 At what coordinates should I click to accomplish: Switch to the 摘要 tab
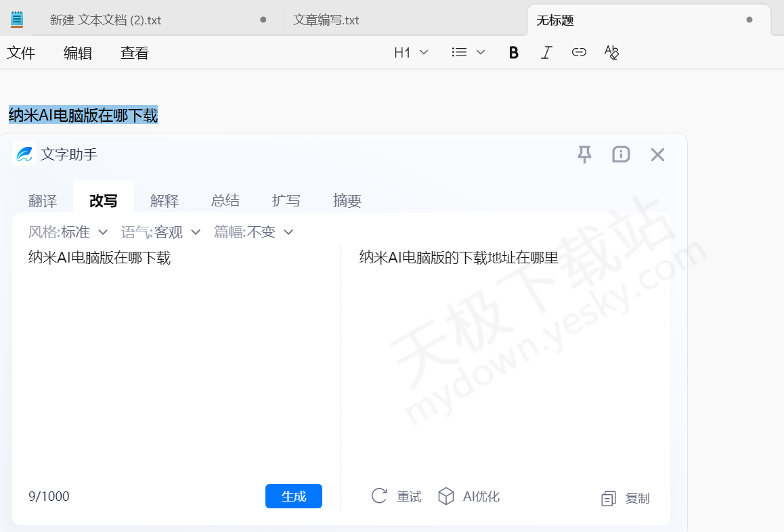click(x=347, y=200)
